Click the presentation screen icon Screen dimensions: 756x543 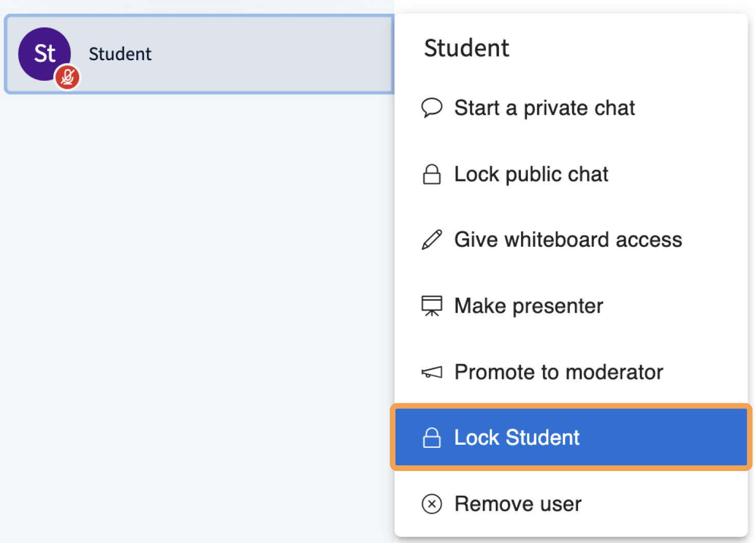click(431, 306)
